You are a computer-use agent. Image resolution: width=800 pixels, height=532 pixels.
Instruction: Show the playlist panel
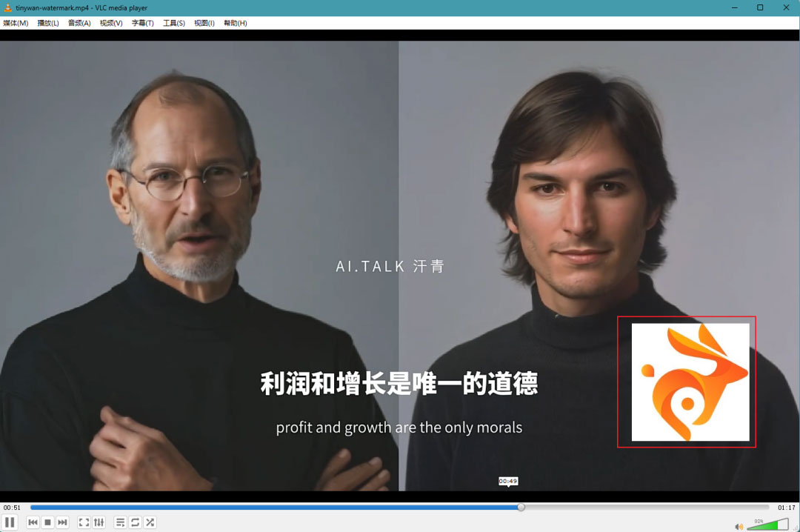(120, 522)
